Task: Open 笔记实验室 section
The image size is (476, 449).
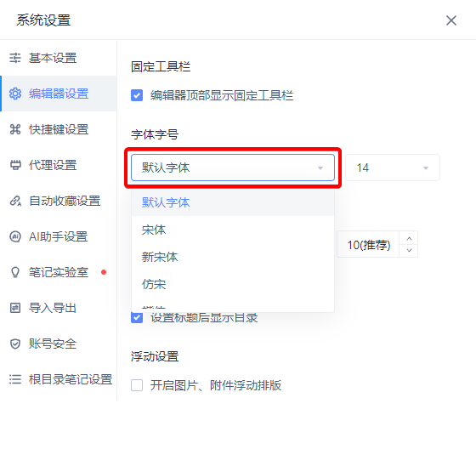Action: click(59, 272)
